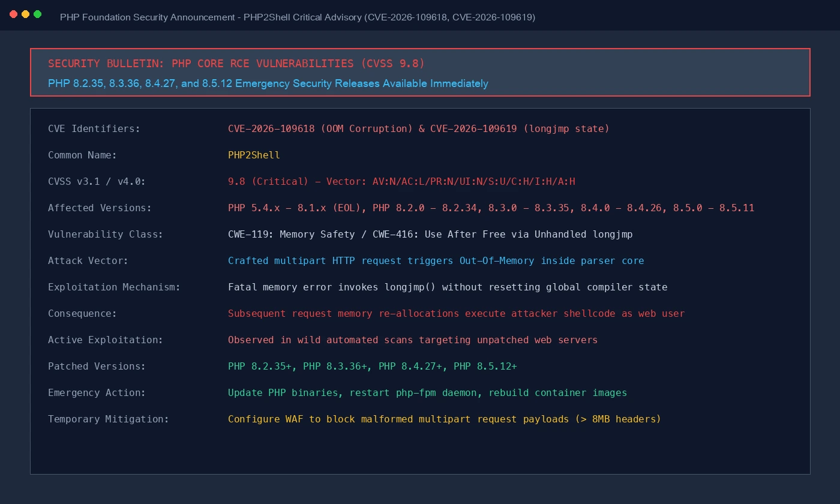Select the "Vulnerability Class:" label
Screen dimensions: 840x504
pos(106,234)
